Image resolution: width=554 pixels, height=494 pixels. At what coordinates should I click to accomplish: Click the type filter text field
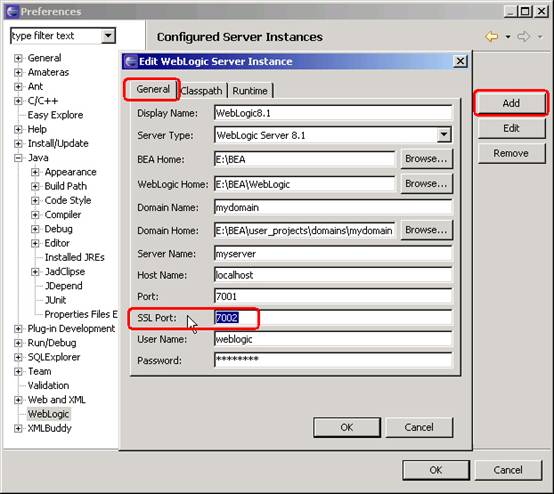pyautogui.click(x=56, y=36)
